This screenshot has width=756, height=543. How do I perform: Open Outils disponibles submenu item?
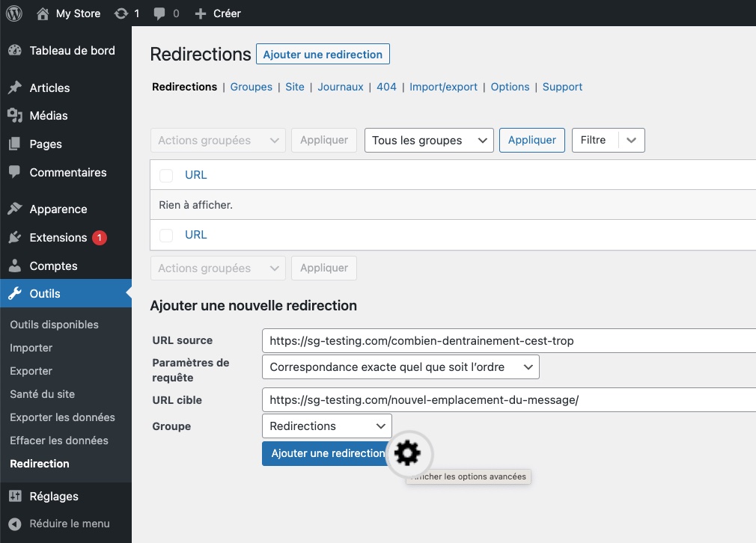[x=55, y=325]
